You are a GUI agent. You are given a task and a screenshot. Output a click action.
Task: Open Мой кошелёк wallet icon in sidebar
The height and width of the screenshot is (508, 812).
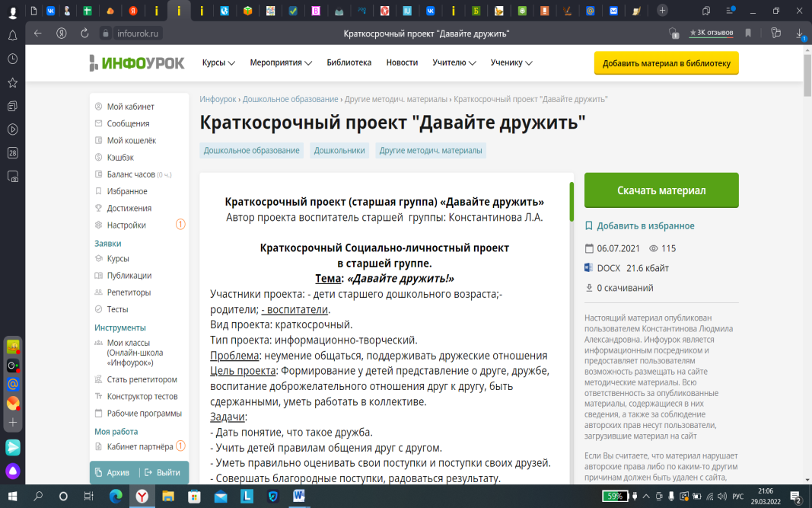[x=99, y=140]
